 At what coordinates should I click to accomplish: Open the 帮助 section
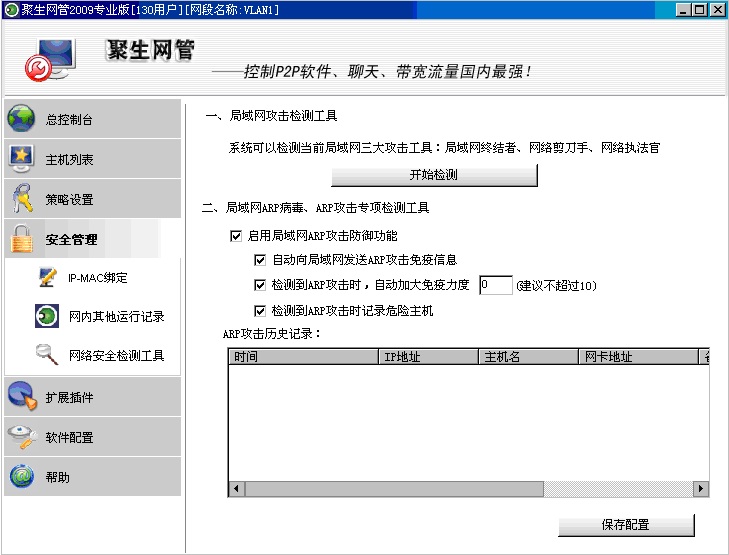(93, 477)
